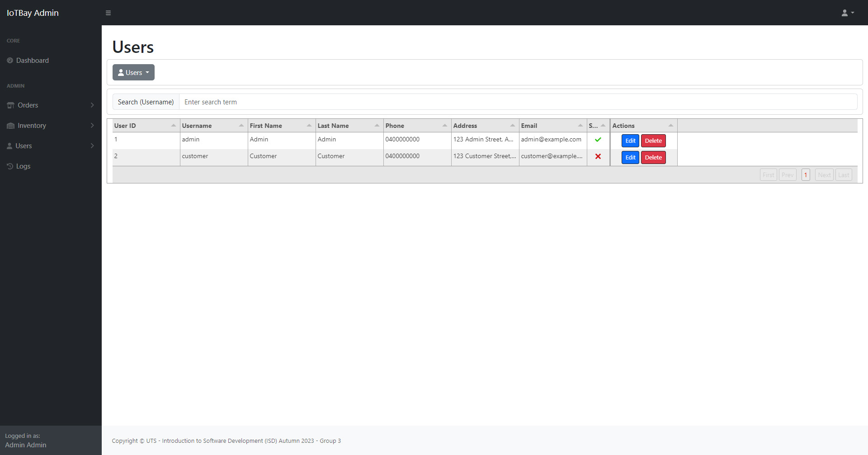Sort by User ID column arrow
Viewport: 868px width, 455px height.
174,126
